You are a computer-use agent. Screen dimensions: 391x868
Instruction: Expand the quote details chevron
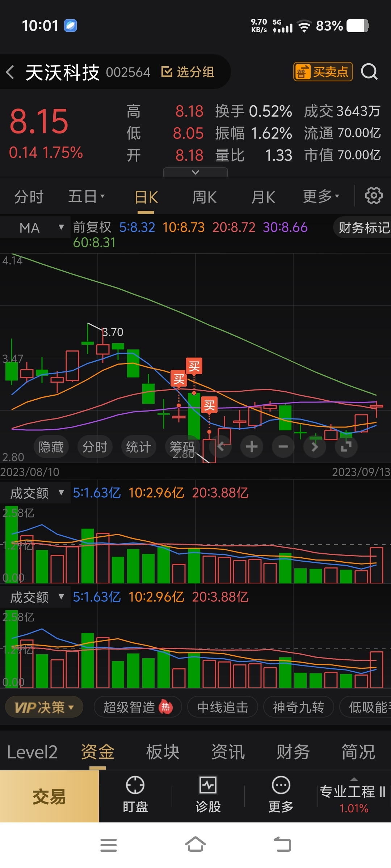point(195,173)
